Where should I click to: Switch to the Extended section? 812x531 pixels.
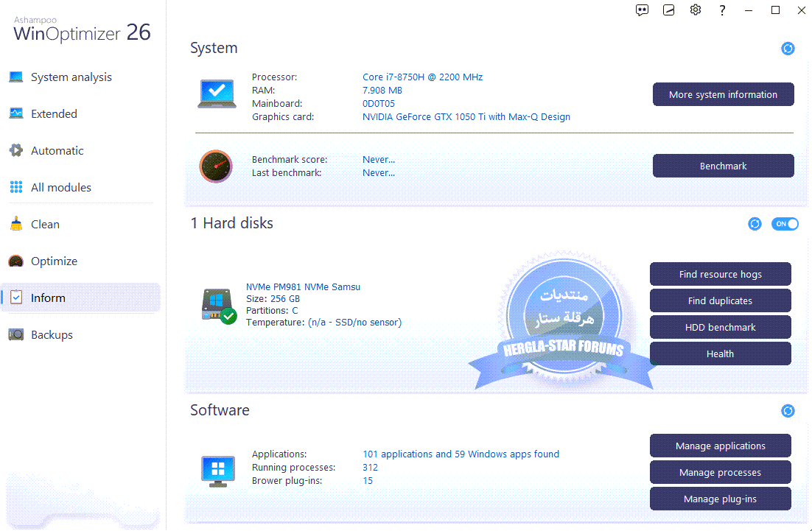click(x=55, y=114)
